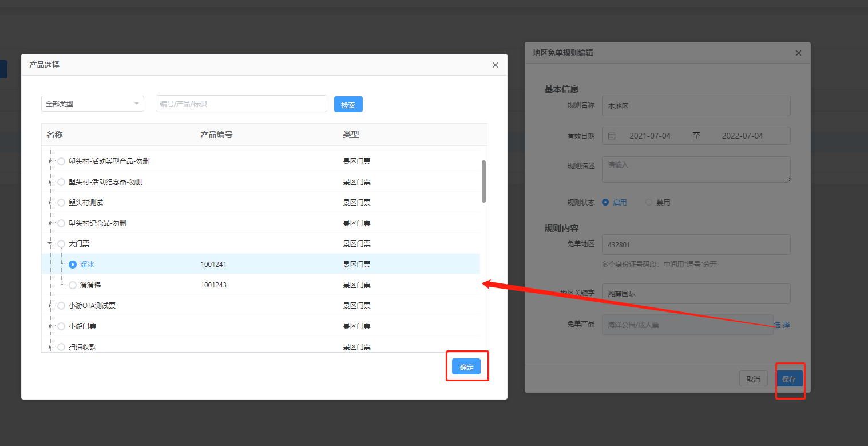Screen dimensions: 868x446
Task: Collapse the 大门票 tree node
Action: 49,243
